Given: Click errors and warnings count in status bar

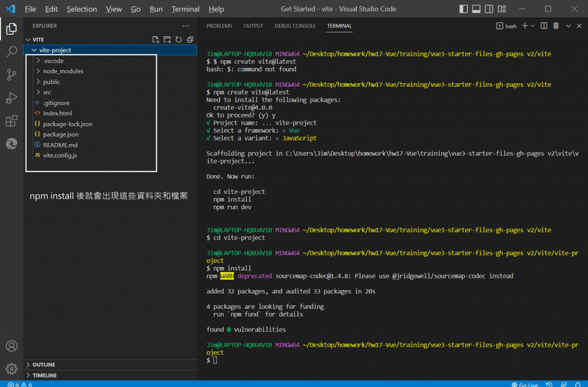Looking at the screenshot, I should click(x=20, y=384).
